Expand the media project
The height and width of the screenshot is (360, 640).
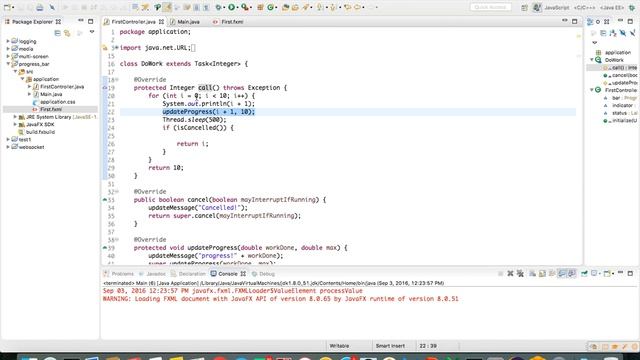coord(8,49)
